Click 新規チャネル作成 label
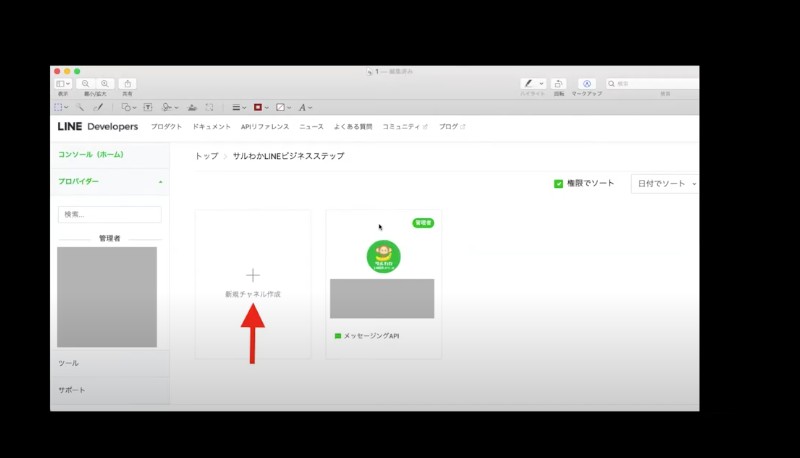The width and height of the screenshot is (800, 458). pos(253,294)
